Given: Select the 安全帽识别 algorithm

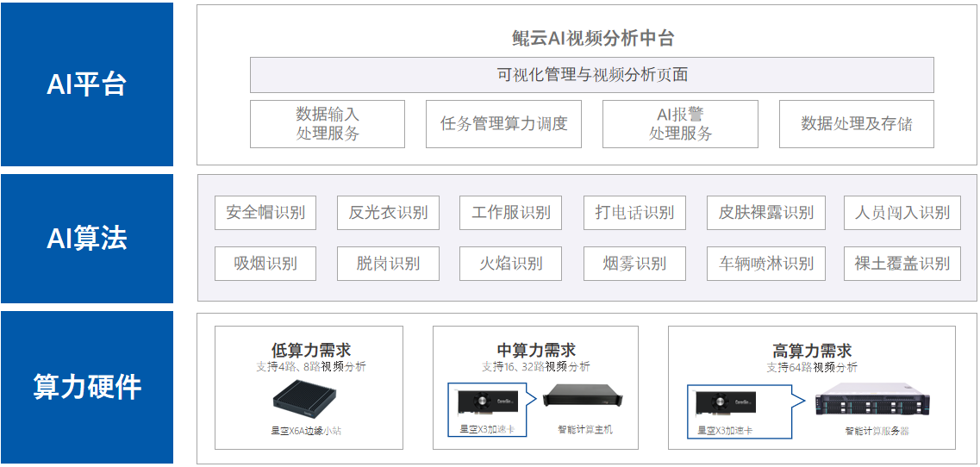Looking at the screenshot, I should [265, 213].
